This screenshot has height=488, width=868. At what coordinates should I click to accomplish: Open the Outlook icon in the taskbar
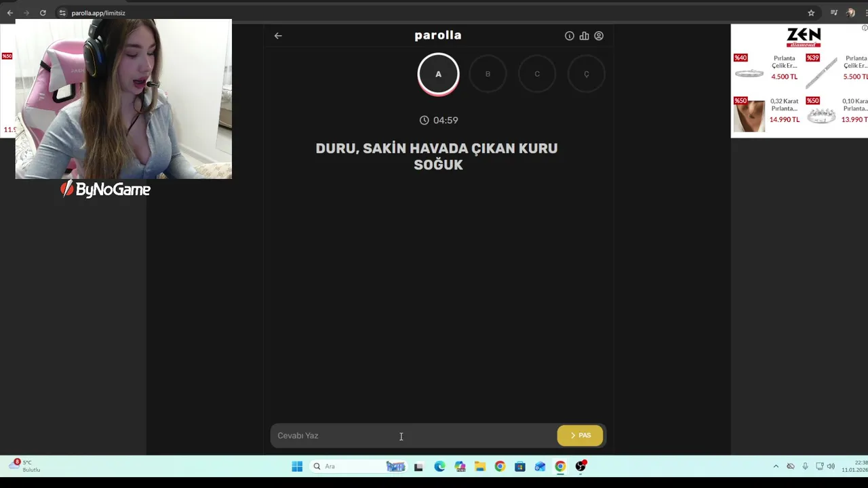coord(540,466)
